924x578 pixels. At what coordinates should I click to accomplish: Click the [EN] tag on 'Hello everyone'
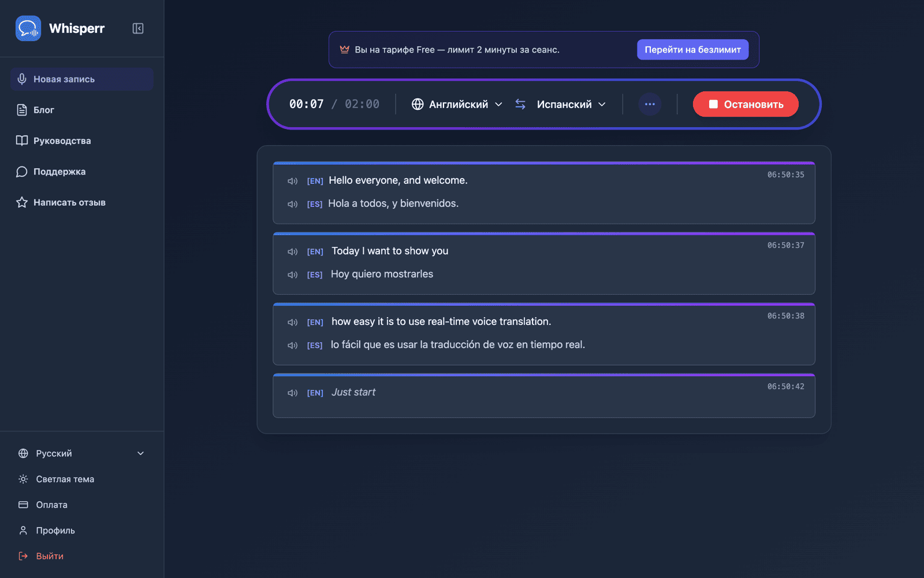315,181
